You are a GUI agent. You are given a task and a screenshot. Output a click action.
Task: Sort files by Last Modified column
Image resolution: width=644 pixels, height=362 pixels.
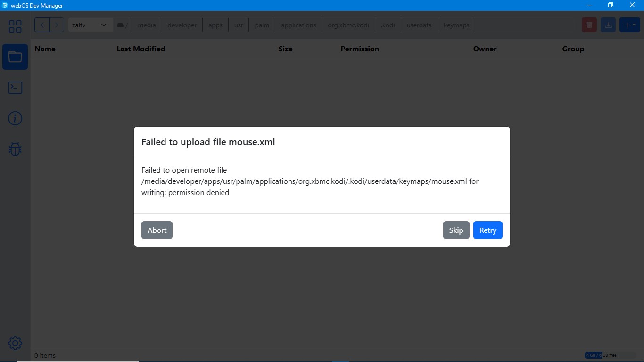[x=141, y=49]
